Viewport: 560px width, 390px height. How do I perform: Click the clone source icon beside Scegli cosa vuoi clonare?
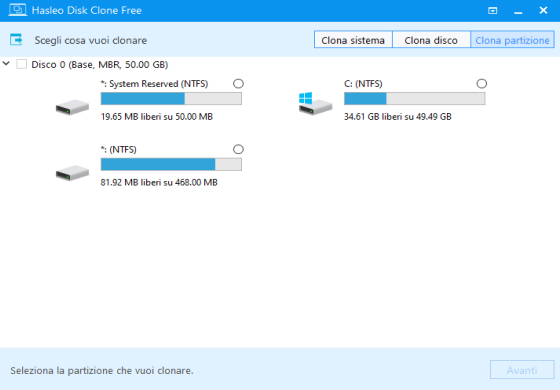tap(16, 40)
